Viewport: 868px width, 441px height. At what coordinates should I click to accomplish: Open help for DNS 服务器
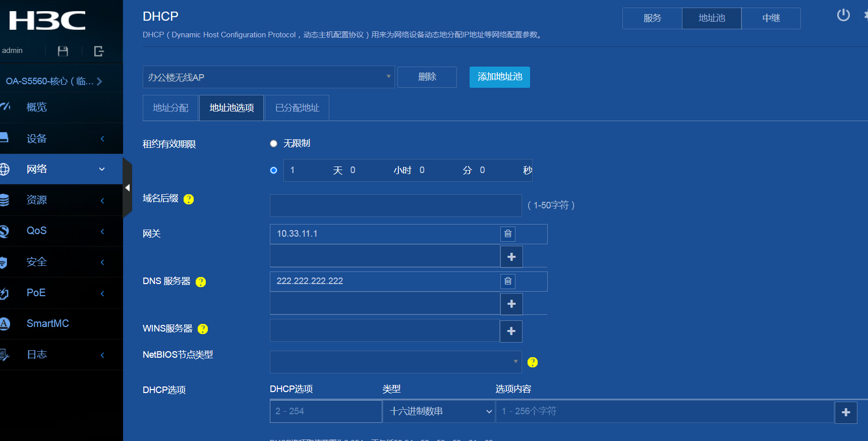201,282
